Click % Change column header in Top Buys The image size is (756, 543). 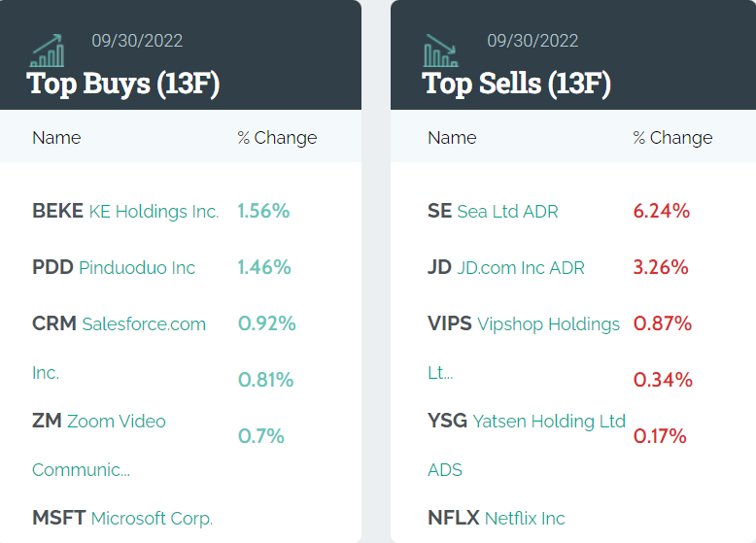[277, 137]
